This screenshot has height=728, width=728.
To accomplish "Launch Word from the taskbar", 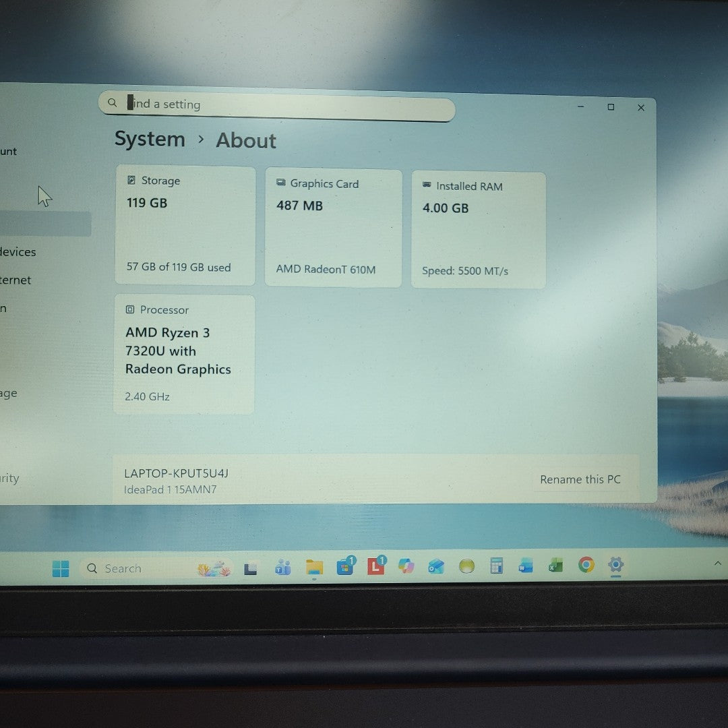I will (x=526, y=566).
